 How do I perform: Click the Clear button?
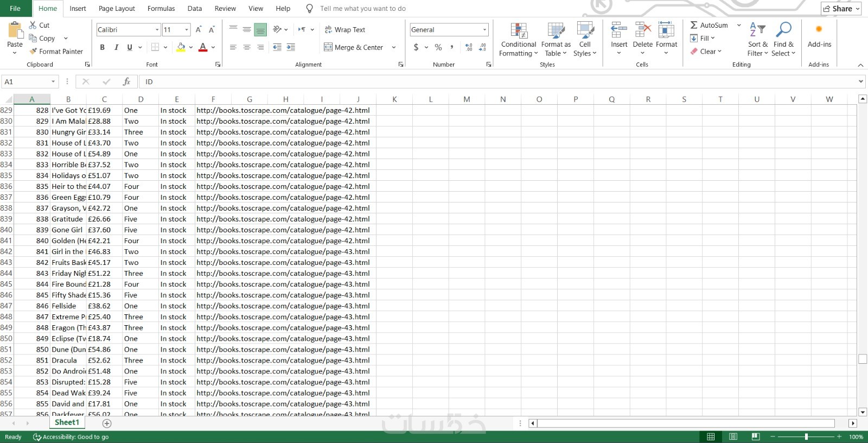click(706, 52)
